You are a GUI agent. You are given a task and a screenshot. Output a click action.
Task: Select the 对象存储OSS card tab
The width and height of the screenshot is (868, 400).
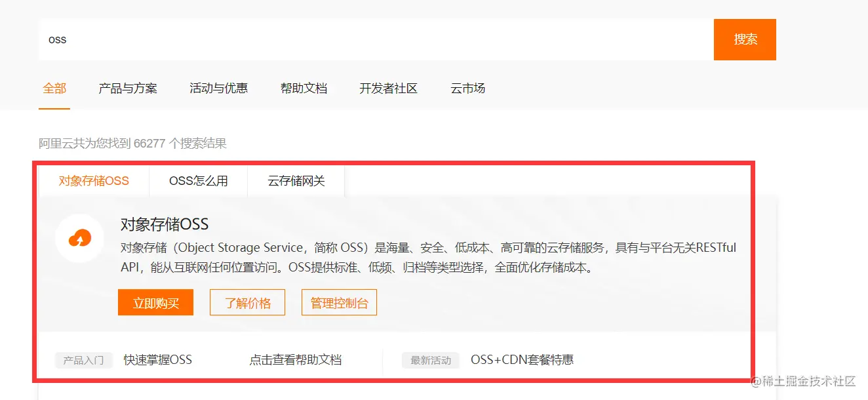94,181
